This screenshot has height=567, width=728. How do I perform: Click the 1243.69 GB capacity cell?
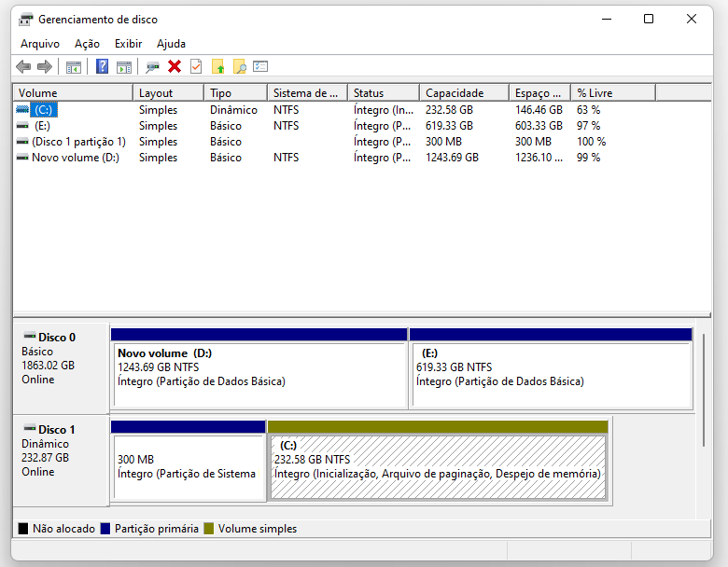(452, 158)
